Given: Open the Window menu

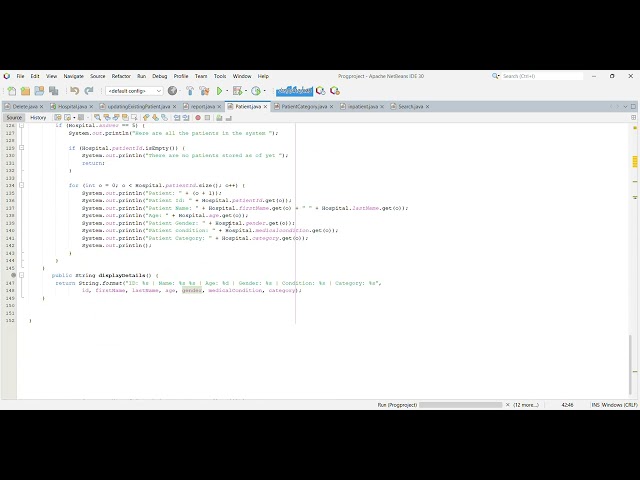Looking at the screenshot, I should [x=242, y=76].
